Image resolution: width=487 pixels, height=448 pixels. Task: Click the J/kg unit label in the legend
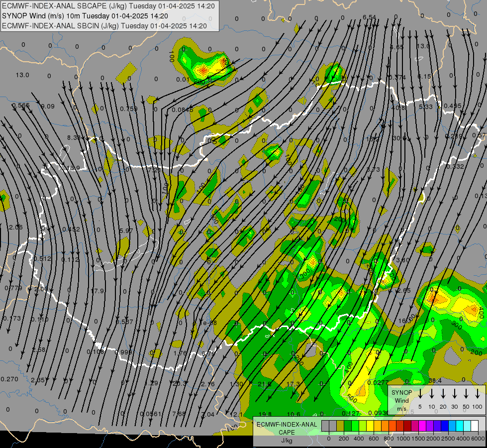click(x=287, y=441)
